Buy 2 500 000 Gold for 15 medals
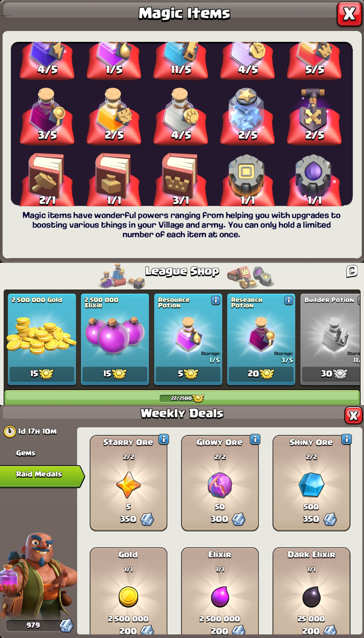This screenshot has width=364, height=638. (x=42, y=339)
